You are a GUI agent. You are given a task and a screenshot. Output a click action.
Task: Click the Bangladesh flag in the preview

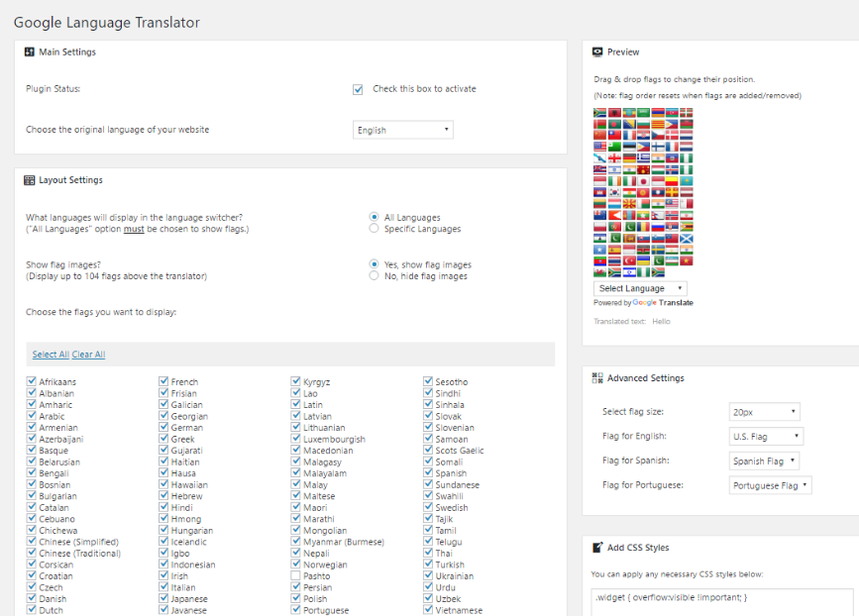pos(614,125)
